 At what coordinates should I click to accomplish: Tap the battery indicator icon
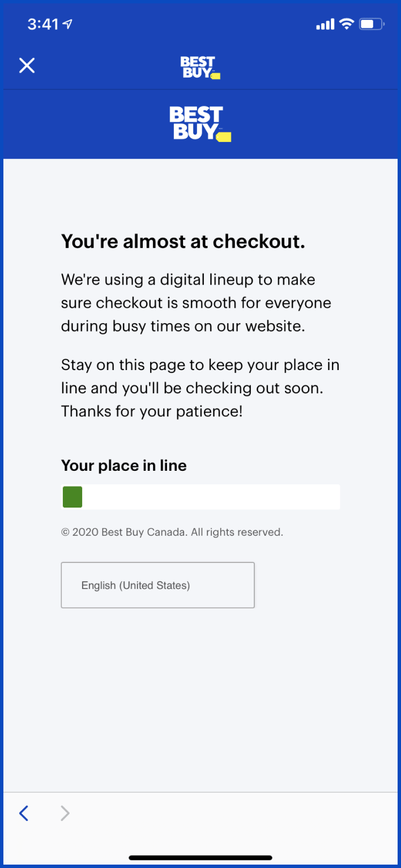[x=372, y=24]
